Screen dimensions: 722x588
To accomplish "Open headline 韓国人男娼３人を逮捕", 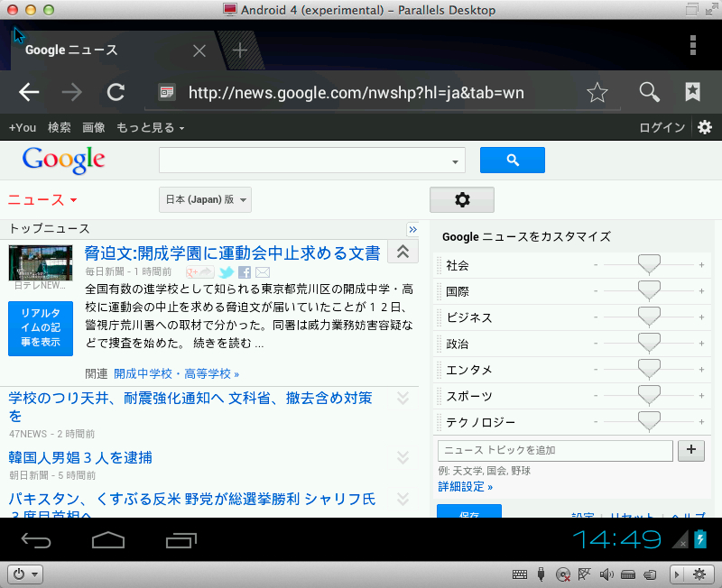I will pyautogui.click(x=80, y=457).
